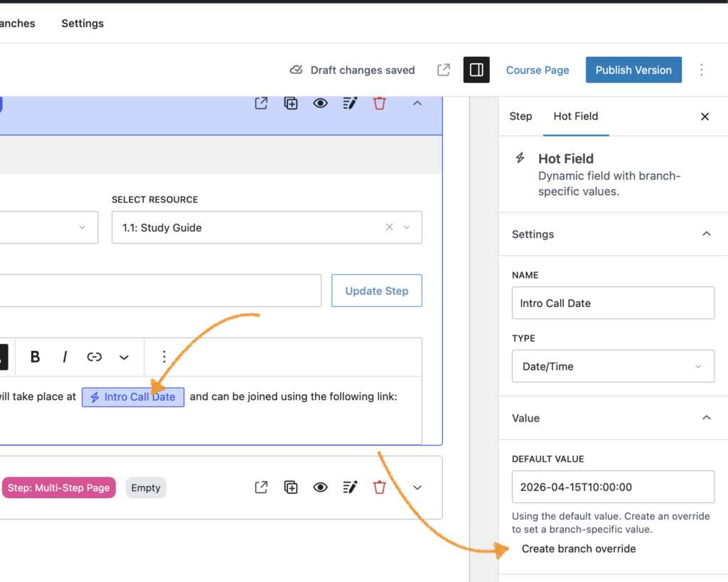Click the text "and can be joined using the following link:"
Viewport: 728px width, 582px height.
(294, 397)
